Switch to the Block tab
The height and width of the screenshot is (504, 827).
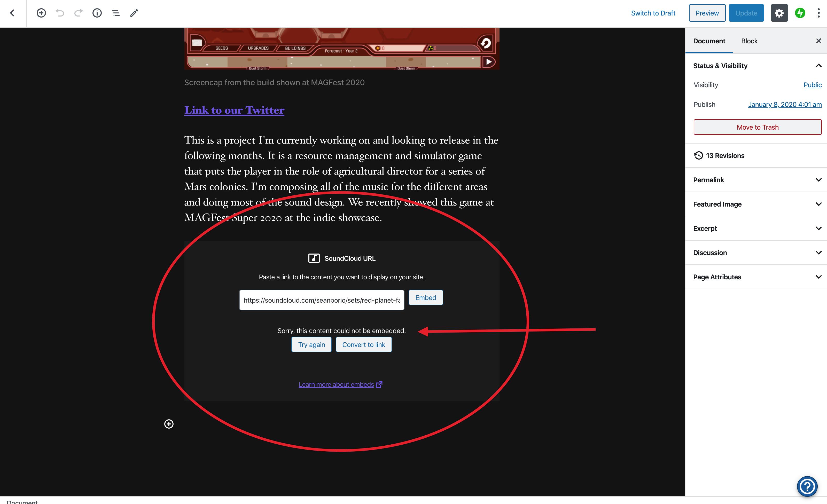pyautogui.click(x=749, y=41)
